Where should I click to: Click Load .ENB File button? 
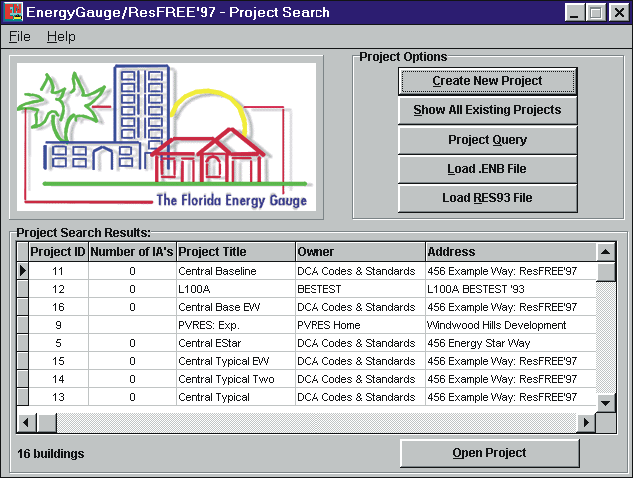487,169
